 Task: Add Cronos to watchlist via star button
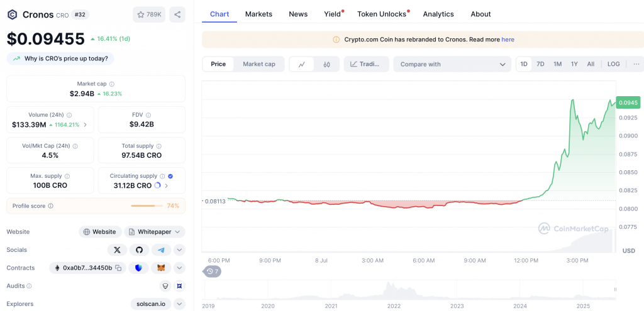pyautogui.click(x=148, y=15)
